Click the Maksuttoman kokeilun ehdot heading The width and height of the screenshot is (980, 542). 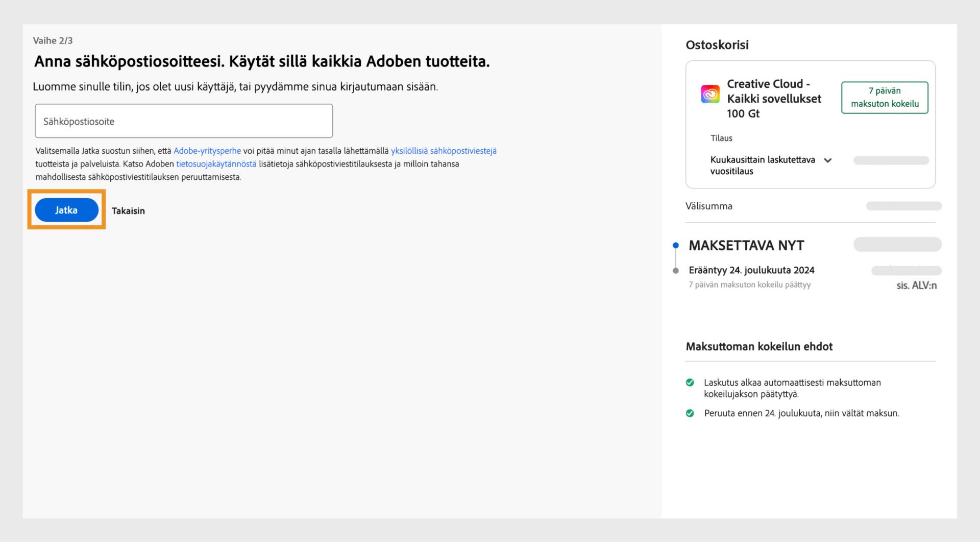pos(759,346)
